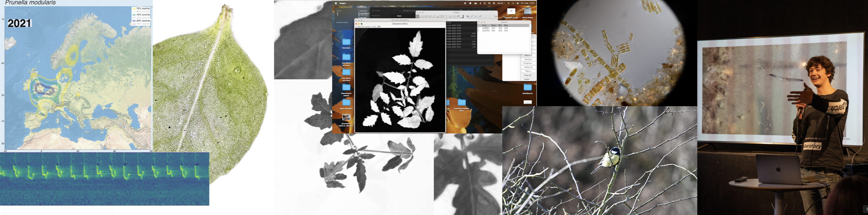The width and height of the screenshot is (868, 215).
Task: Toggle the Labels checkbox in ROI Manager
Action: 522,79
